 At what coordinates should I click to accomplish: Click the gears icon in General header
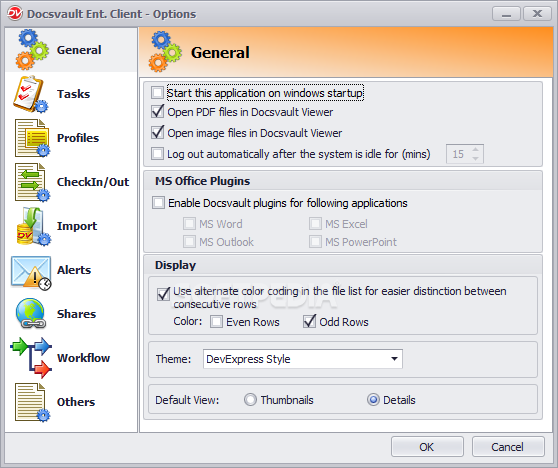point(165,52)
